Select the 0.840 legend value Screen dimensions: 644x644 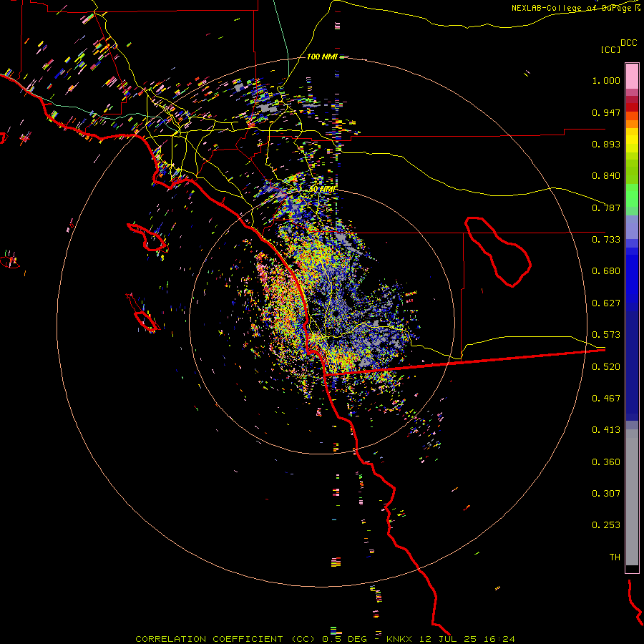click(606, 176)
